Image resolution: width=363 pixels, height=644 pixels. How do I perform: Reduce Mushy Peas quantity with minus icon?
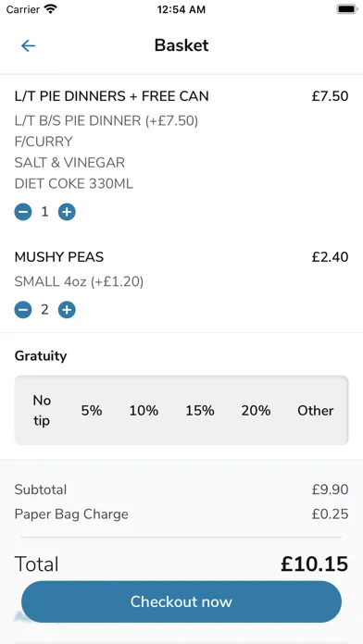click(x=23, y=310)
